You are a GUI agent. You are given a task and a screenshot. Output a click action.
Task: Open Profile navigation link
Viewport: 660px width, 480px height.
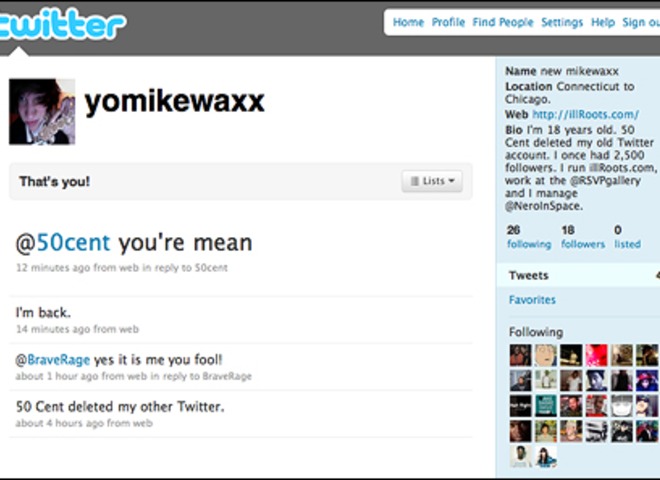448,22
